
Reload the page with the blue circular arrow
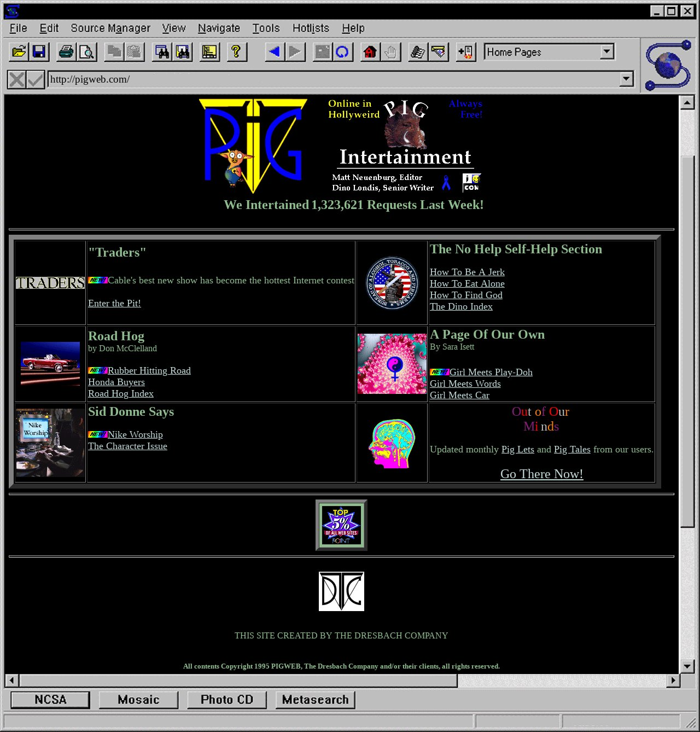coord(342,52)
